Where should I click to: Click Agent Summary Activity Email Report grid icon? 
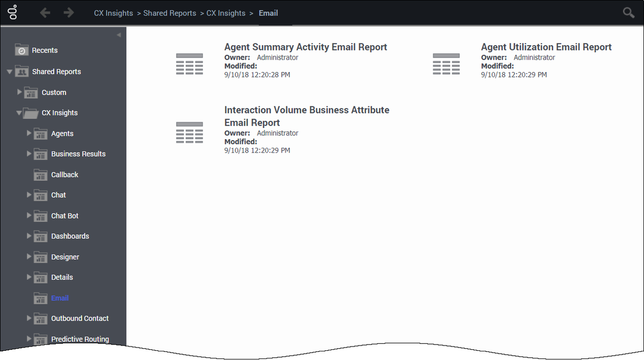tap(189, 64)
